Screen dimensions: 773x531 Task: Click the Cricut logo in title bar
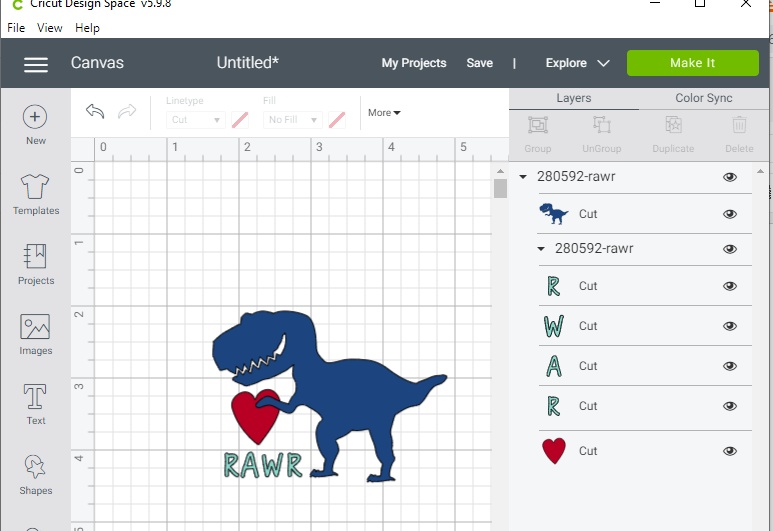pyautogui.click(x=17, y=5)
